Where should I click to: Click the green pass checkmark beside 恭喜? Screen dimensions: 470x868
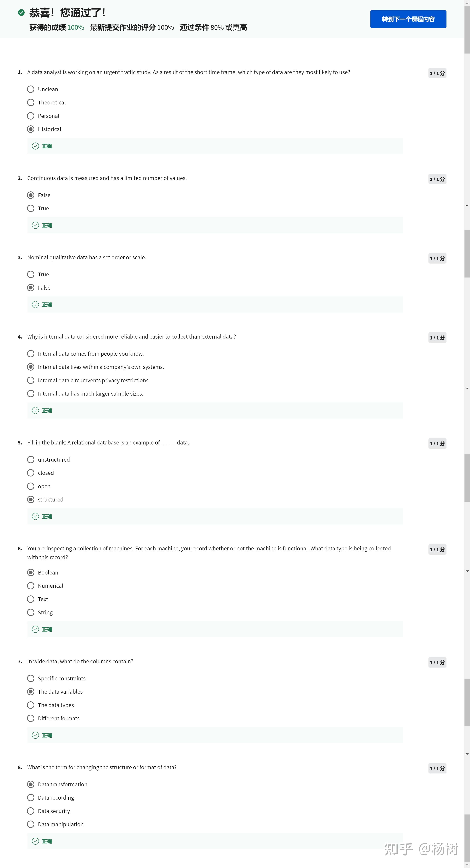point(21,13)
